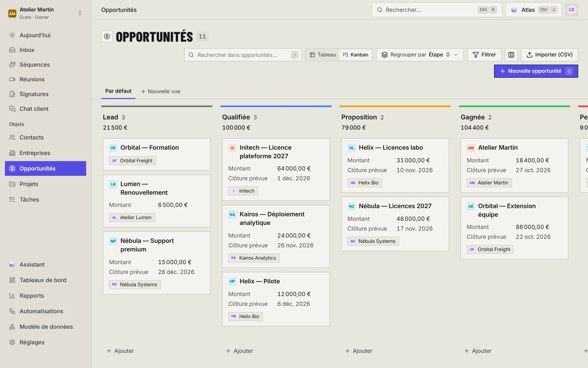Click the Kairos Analytics company tag
This screenshot has height=368, width=588.
(254, 258)
